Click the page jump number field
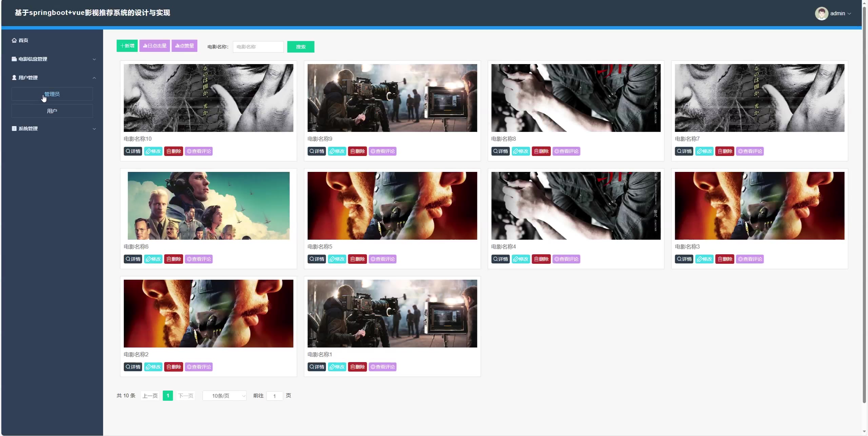This screenshot has width=868, height=436. (274, 396)
